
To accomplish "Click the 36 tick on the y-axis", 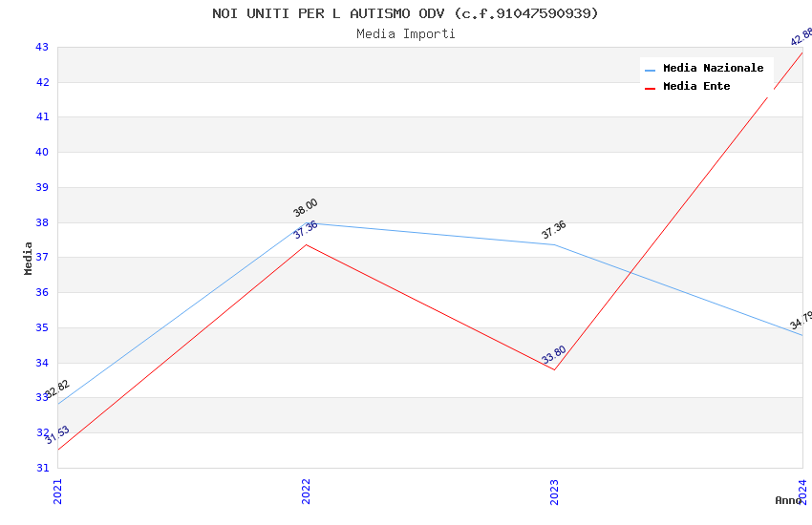I will pyautogui.click(x=42, y=293).
